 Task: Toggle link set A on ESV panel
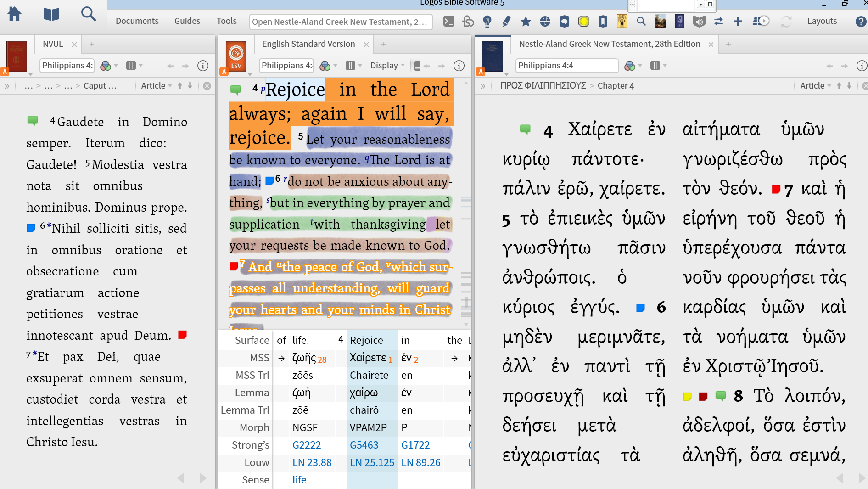coord(224,72)
